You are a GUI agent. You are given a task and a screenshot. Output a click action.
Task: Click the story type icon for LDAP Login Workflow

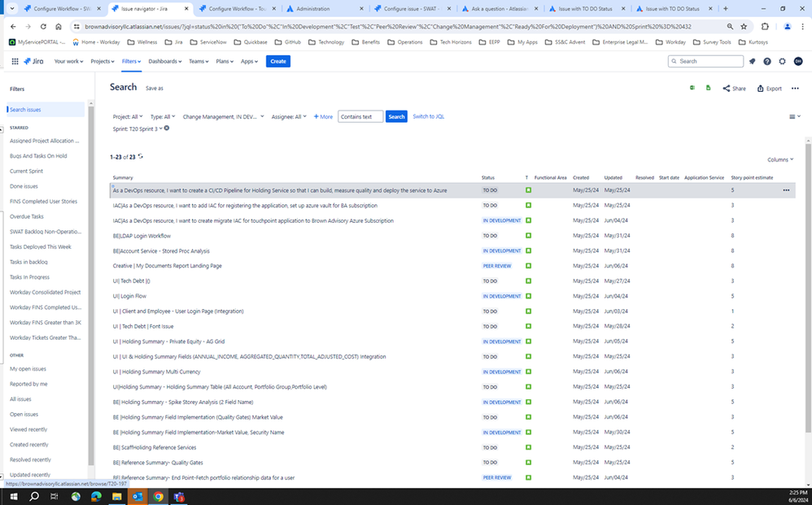click(528, 236)
